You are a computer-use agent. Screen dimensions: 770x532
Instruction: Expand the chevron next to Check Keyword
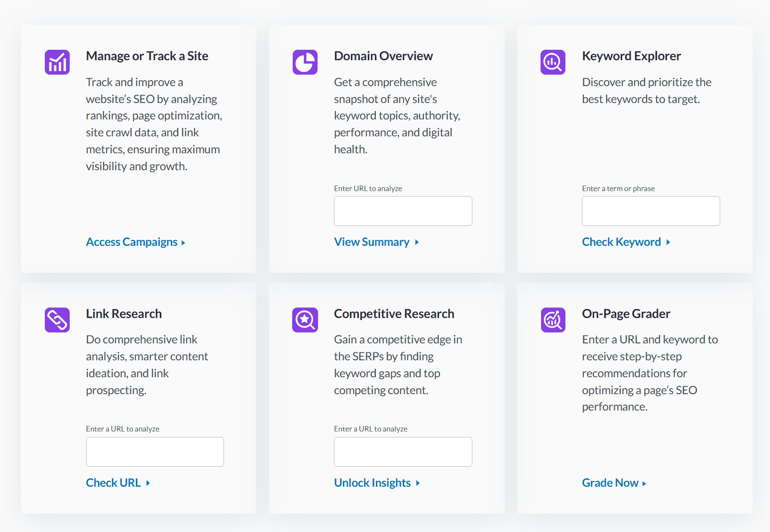coord(668,242)
